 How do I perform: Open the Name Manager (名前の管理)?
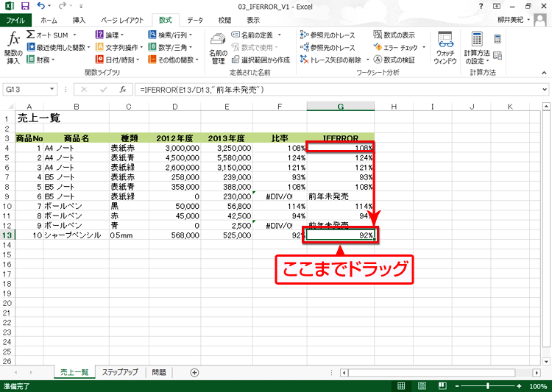(218, 49)
